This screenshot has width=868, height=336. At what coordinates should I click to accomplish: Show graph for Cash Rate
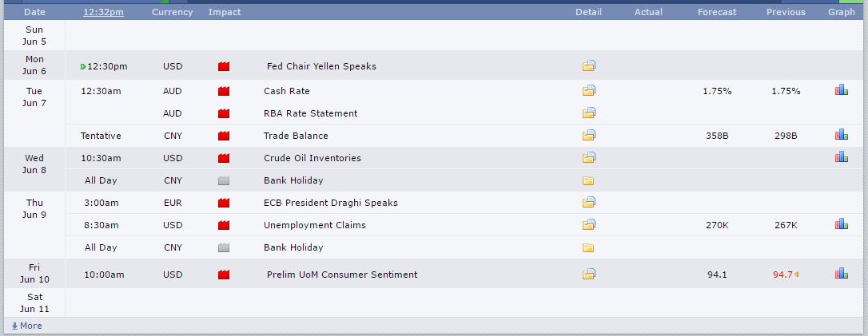pyautogui.click(x=841, y=91)
